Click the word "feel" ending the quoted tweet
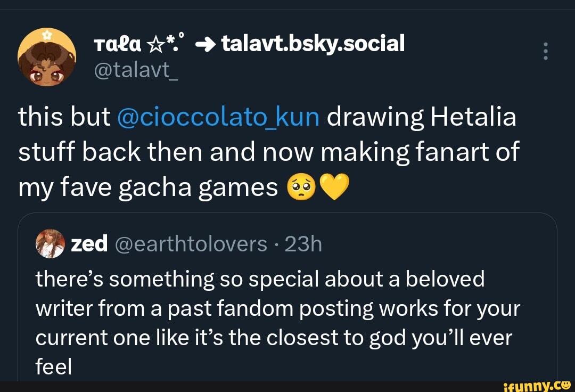 [x=53, y=367]
